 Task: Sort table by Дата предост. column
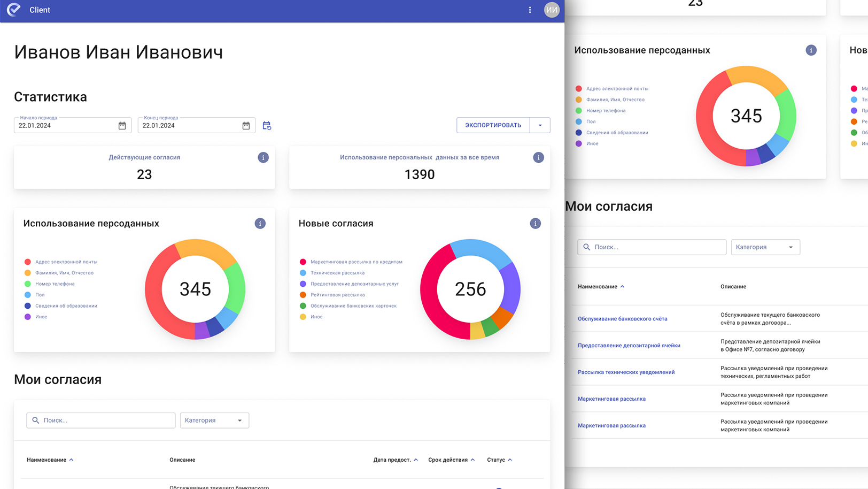tap(395, 460)
